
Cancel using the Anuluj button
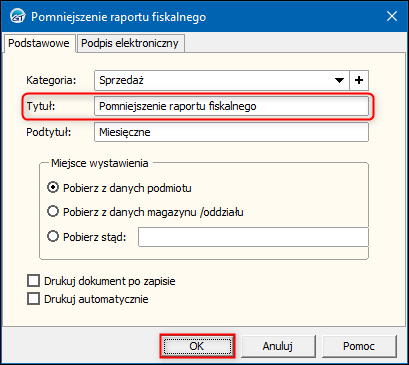tap(278, 346)
